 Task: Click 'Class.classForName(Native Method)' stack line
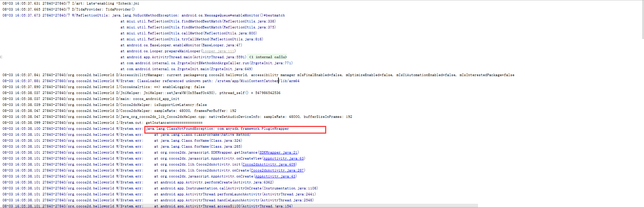tap(202, 135)
